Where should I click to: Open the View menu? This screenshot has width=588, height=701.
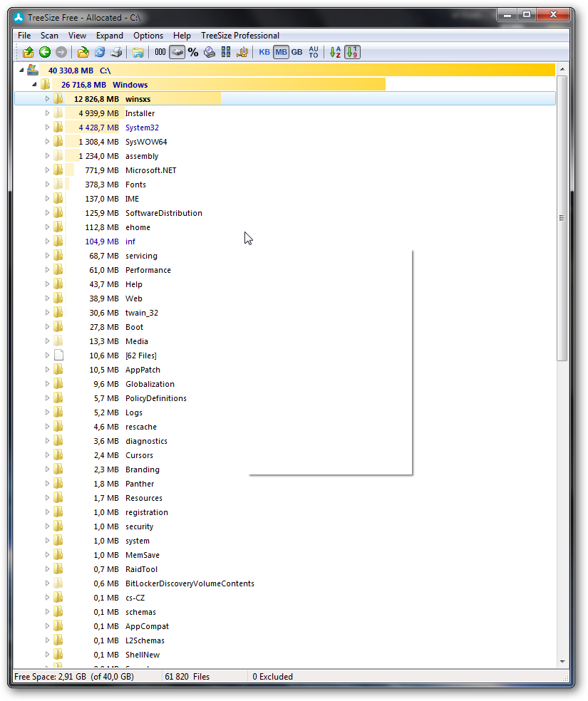pyautogui.click(x=77, y=36)
